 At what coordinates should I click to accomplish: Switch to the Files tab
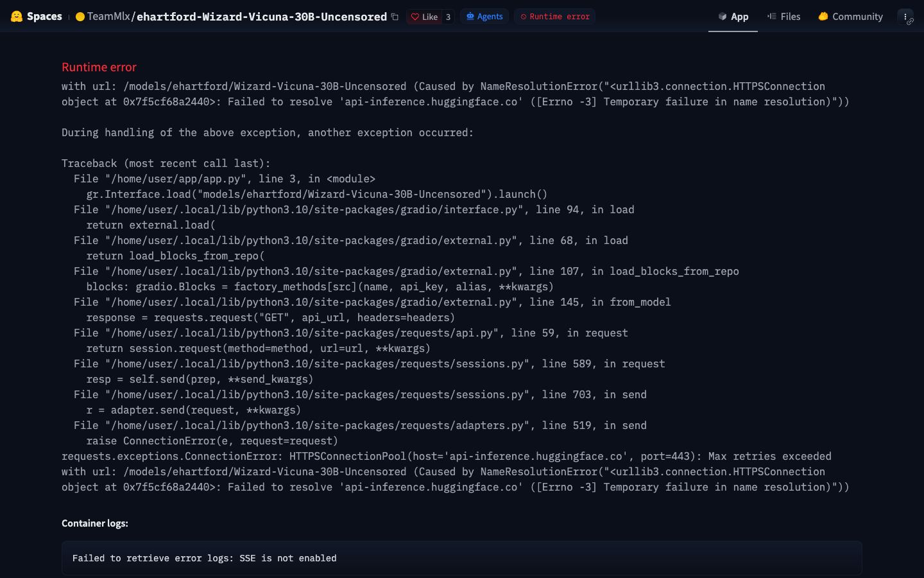pyautogui.click(x=783, y=17)
